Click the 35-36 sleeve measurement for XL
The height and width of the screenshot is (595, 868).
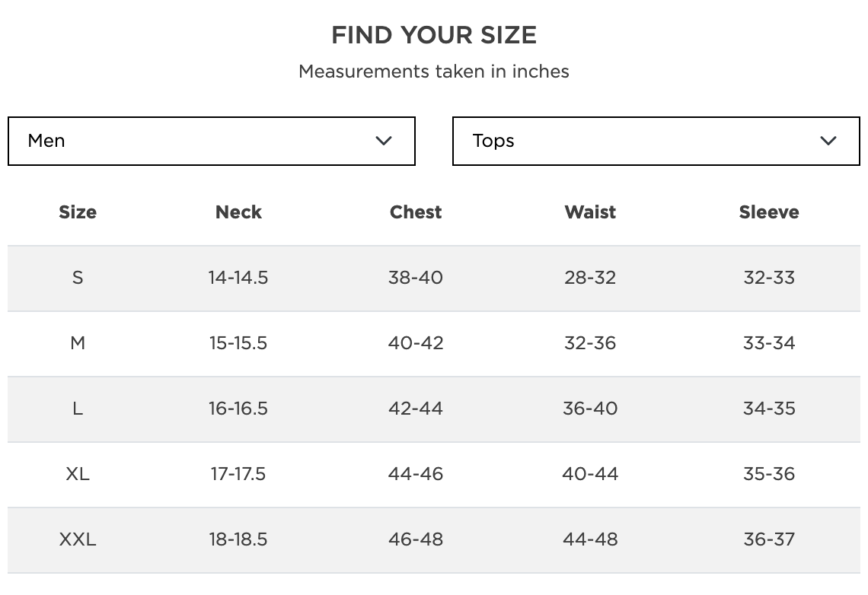(769, 474)
